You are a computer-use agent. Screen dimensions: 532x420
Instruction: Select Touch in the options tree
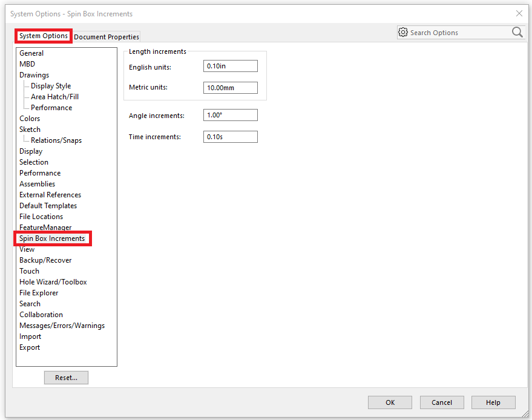[x=29, y=271]
